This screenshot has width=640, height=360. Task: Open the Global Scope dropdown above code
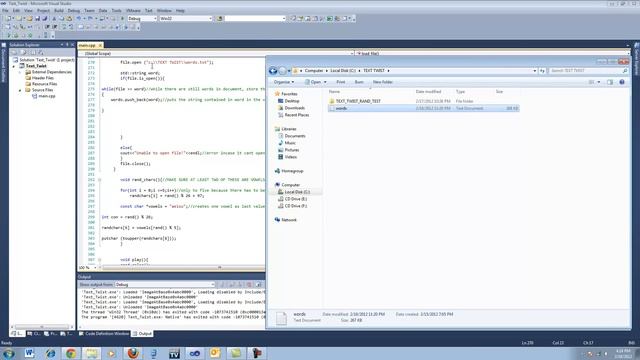(216, 53)
